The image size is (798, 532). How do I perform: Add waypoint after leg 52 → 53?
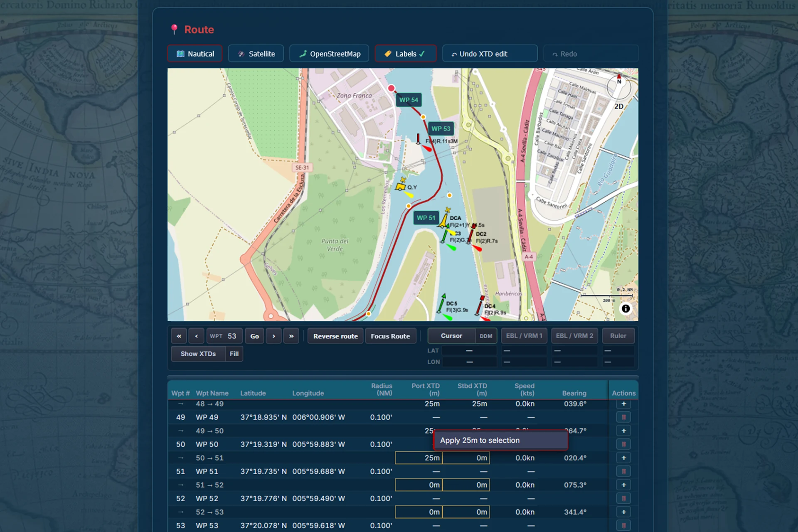(623, 512)
